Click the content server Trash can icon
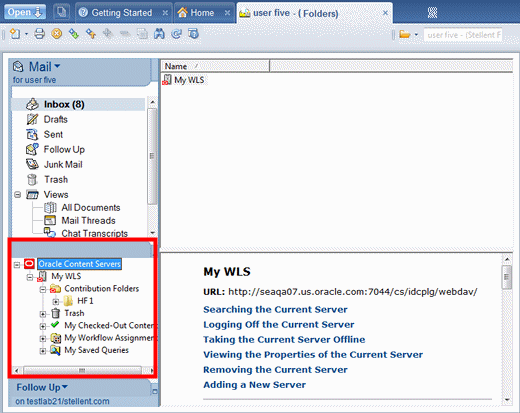Image resolution: width=520 pixels, height=413 pixels. (x=55, y=313)
